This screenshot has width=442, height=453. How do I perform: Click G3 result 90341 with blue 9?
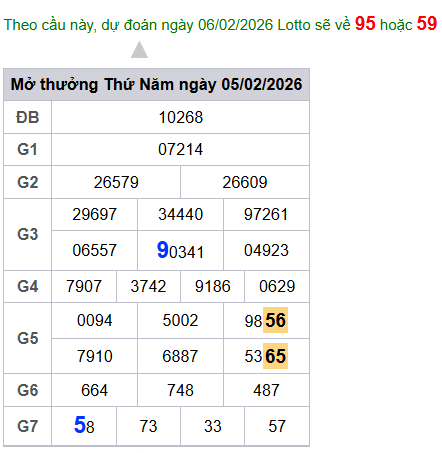[x=180, y=250]
